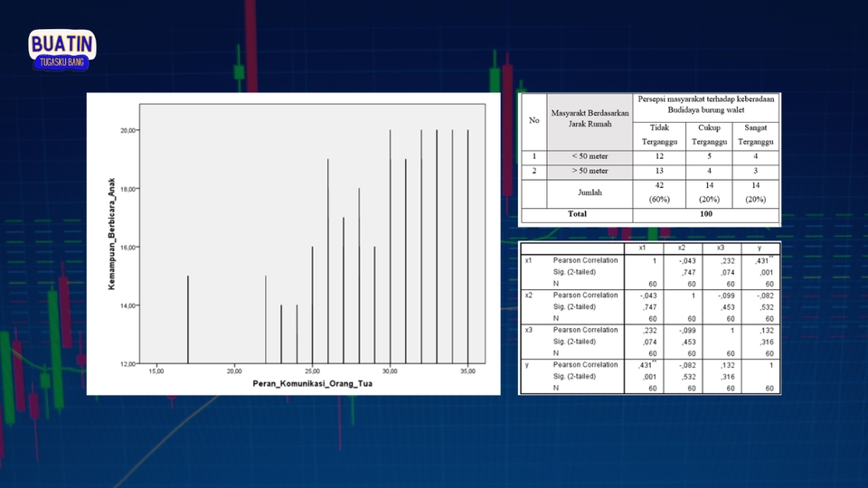Click the x3 column header in the correlation table
This screenshot has width=868, height=488.
[x=721, y=248]
